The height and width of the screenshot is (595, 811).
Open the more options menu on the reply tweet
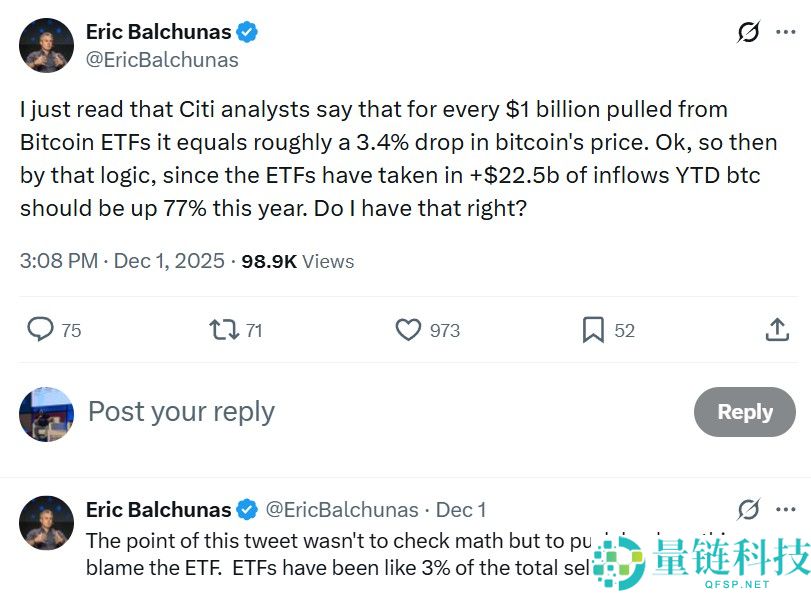pos(784,510)
